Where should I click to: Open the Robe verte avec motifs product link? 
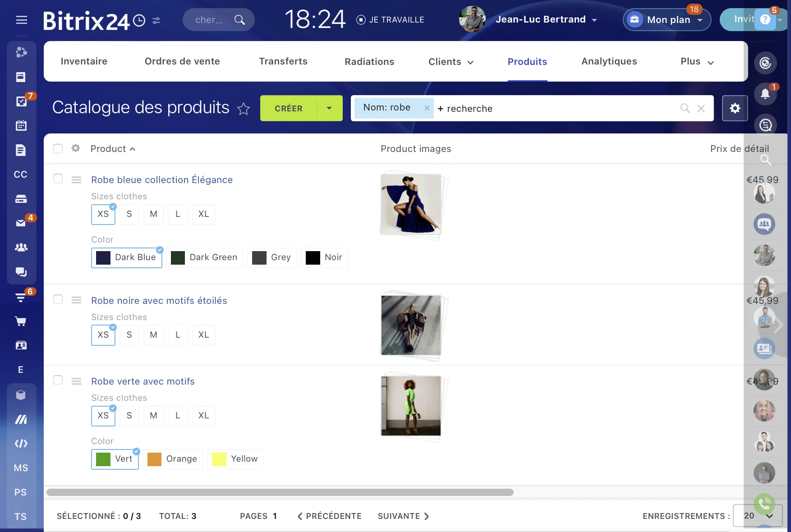(x=143, y=381)
